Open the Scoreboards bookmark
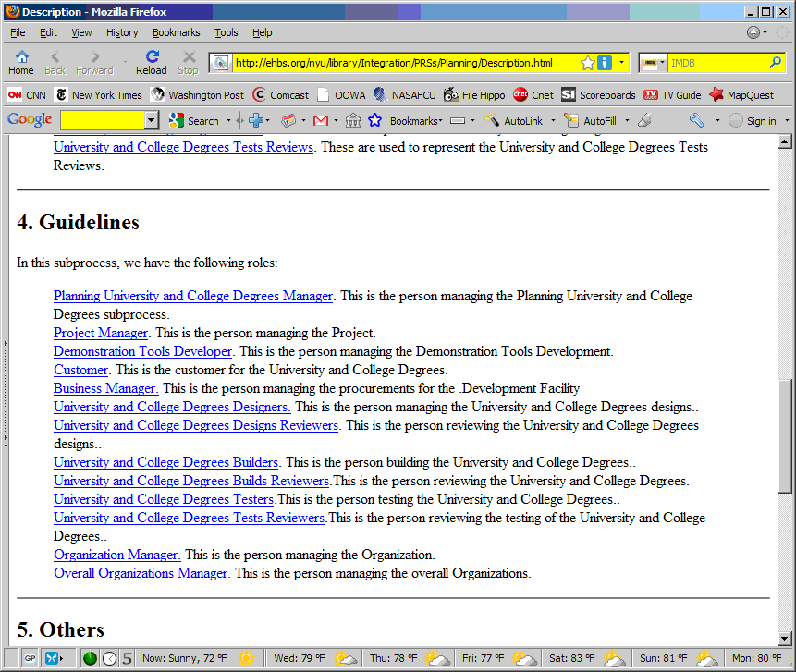This screenshot has height=672, width=796. pyautogui.click(x=598, y=95)
